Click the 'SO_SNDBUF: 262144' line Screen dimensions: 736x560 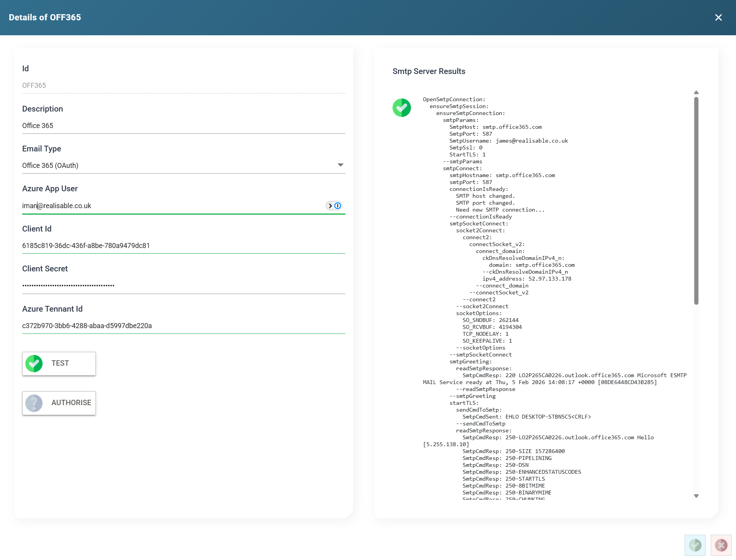[x=490, y=320]
